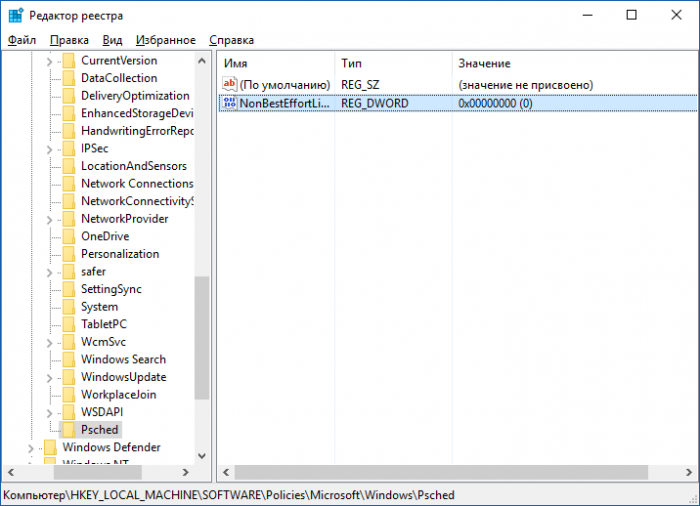Click the Personalization folder icon
700x506 pixels.
coord(68,254)
